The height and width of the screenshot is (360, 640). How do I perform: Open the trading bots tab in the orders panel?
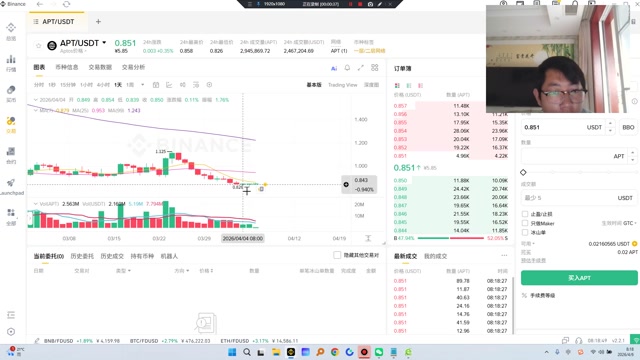pyautogui.click(x=169, y=256)
